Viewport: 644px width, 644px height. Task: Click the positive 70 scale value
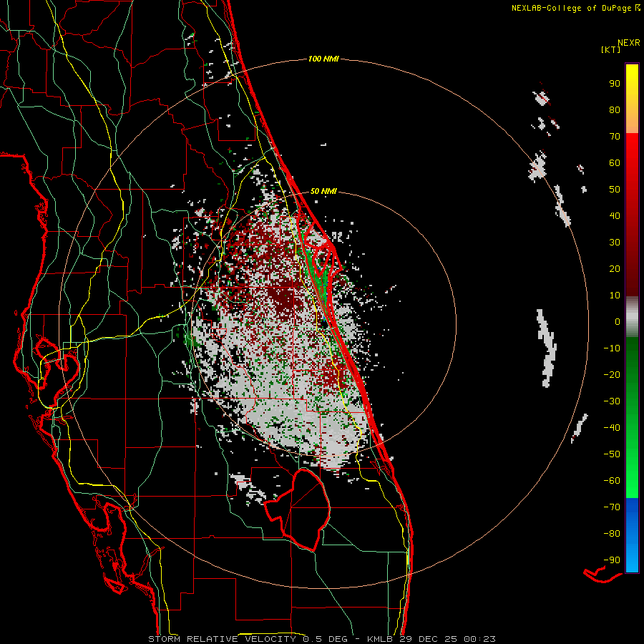click(615, 137)
